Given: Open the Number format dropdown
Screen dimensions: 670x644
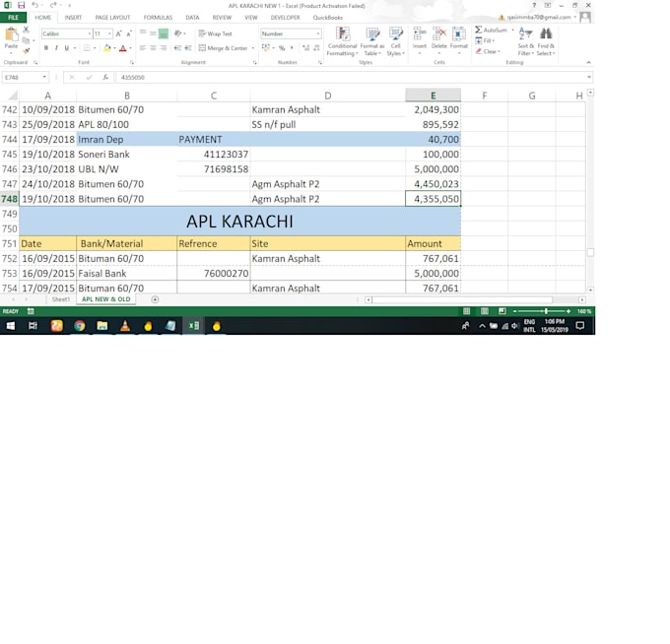Looking at the screenshot, I should (318, 33).
